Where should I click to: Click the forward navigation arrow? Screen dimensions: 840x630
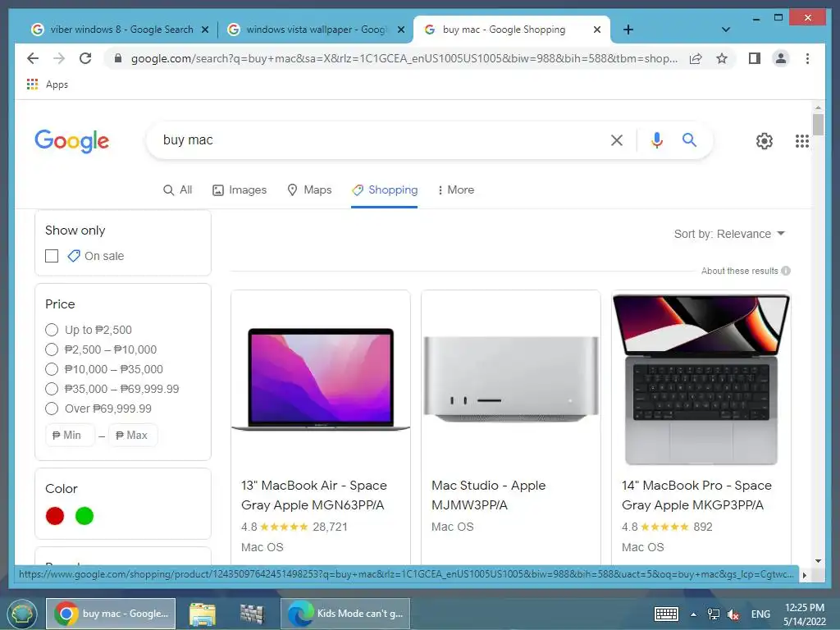point(59,58)
